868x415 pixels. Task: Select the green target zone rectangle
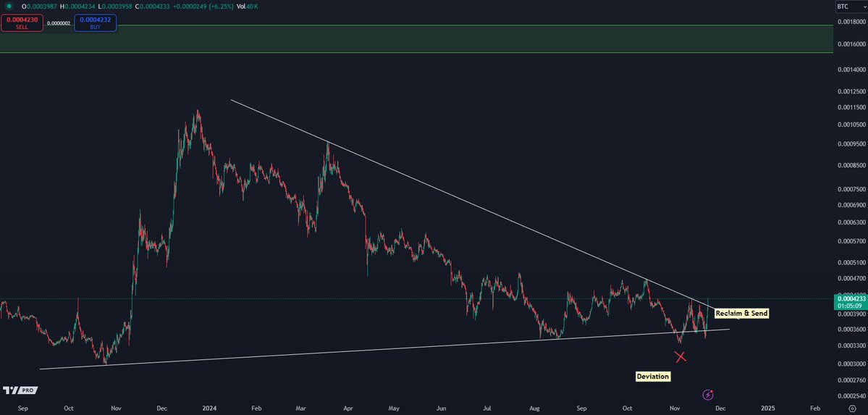pyautogui.click(x=416, y=39)
